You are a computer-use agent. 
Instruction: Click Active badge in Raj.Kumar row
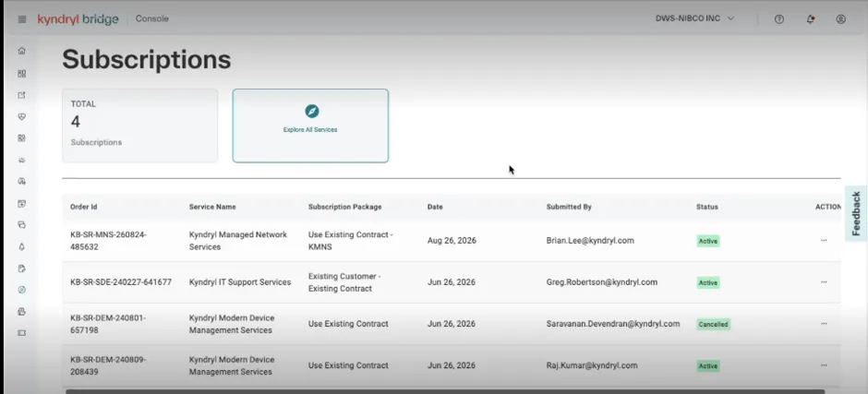pos(708,365)
